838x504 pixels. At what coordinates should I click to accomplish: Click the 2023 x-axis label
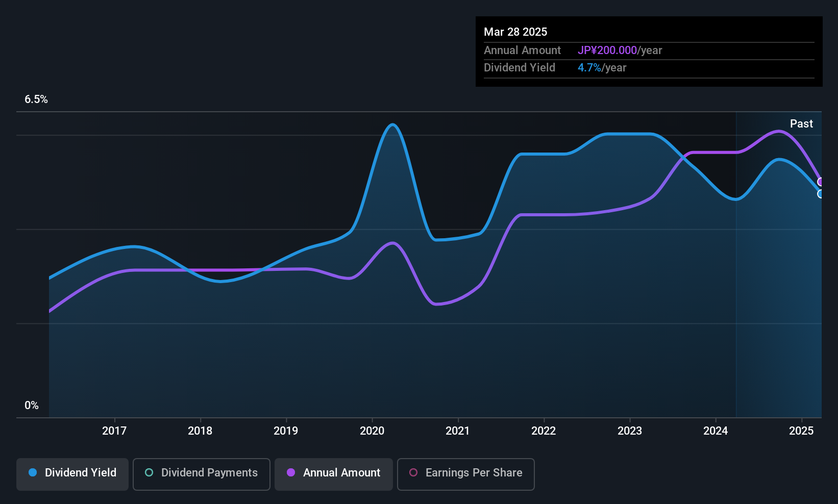(630, 431)
